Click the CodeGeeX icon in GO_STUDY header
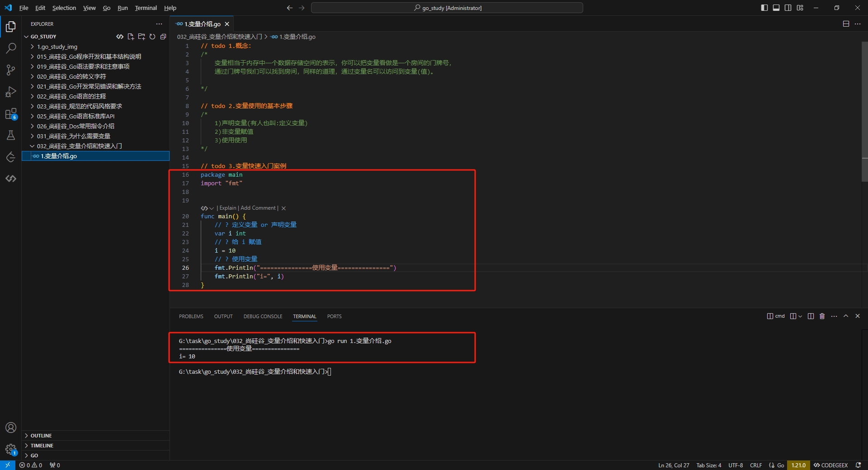The height and width of the screenshot is (470, 868). pyautogui.click(x=120, y=37)
